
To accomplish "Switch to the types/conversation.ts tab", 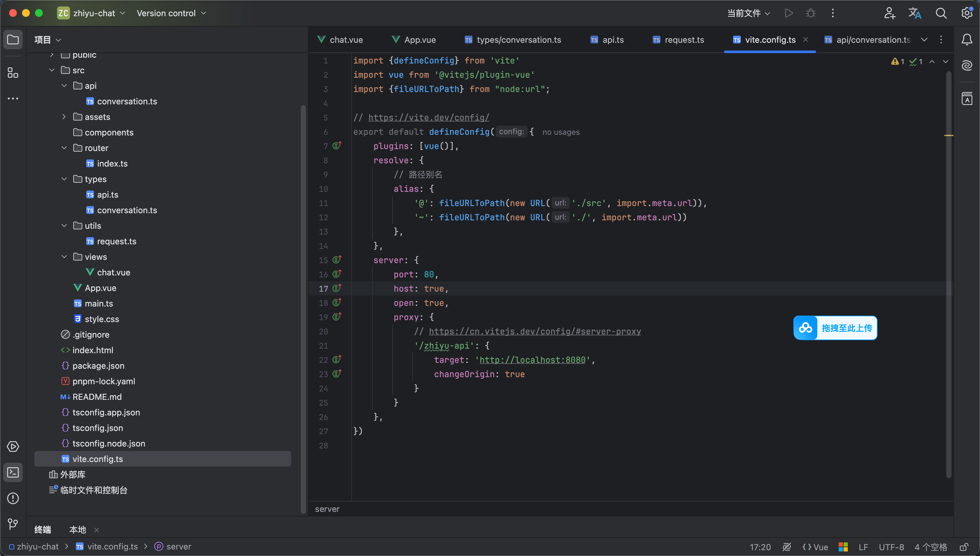I will (513, 40).
